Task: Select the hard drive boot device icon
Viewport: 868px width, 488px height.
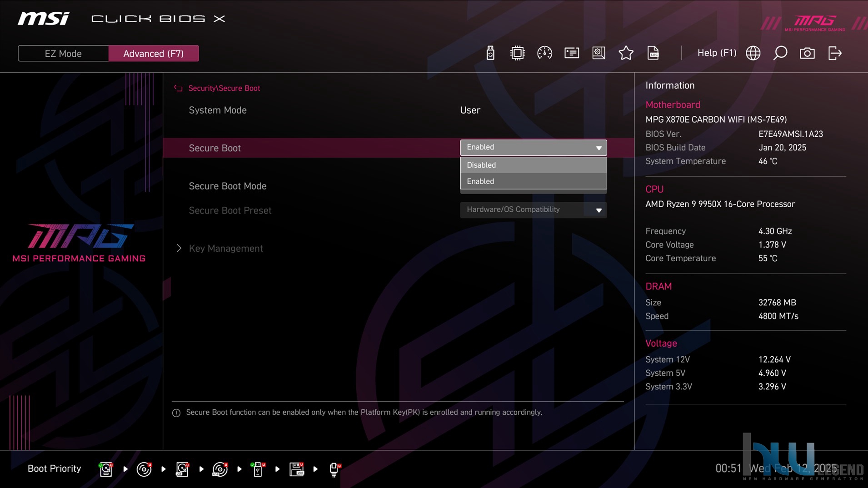Action: coord(106,469)
